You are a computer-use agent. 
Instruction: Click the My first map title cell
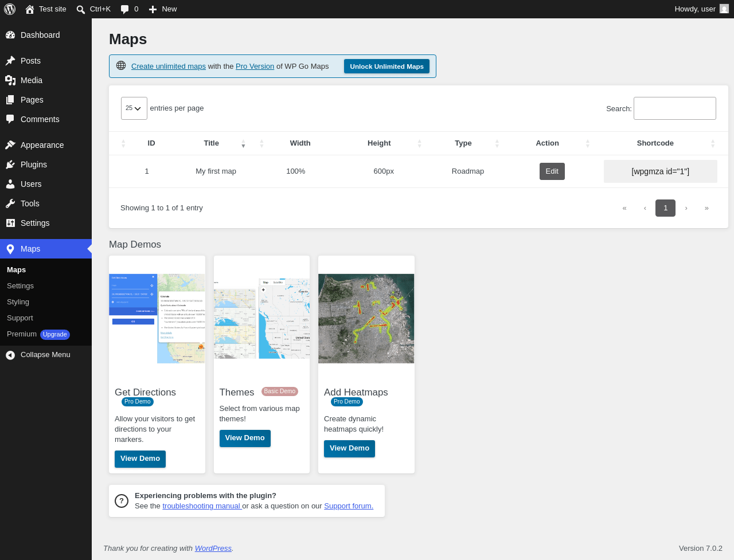point(216,171)
